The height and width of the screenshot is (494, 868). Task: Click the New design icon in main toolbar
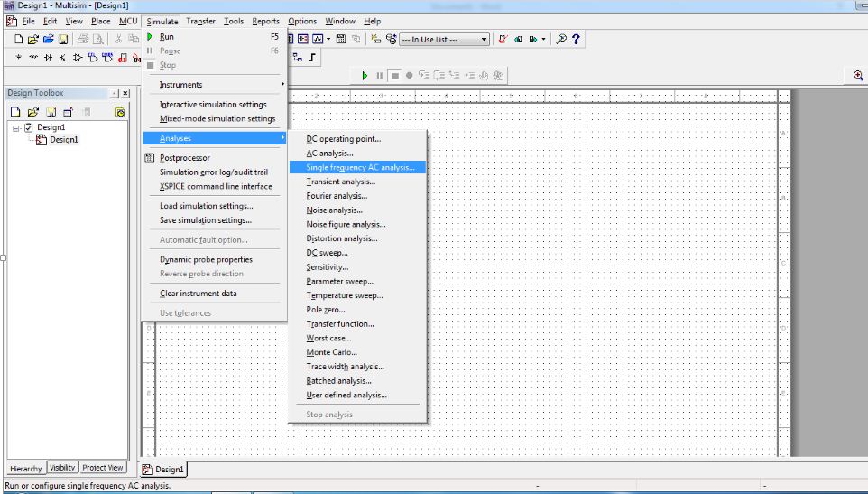[x=18, y=40]
